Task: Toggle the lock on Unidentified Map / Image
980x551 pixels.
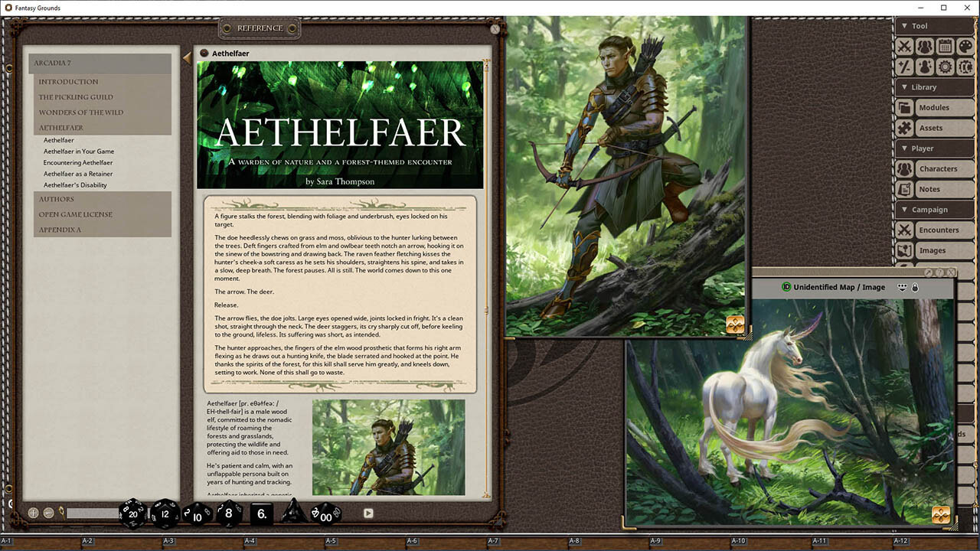Action: tap(916, 287)
